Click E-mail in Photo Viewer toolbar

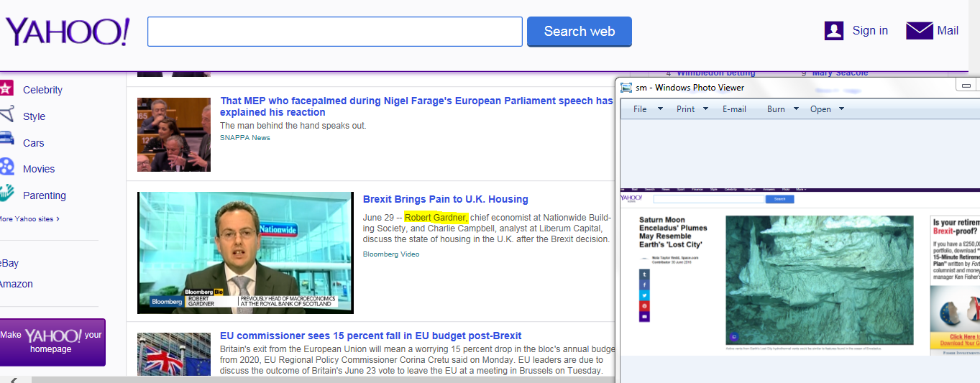coord(734,109)
